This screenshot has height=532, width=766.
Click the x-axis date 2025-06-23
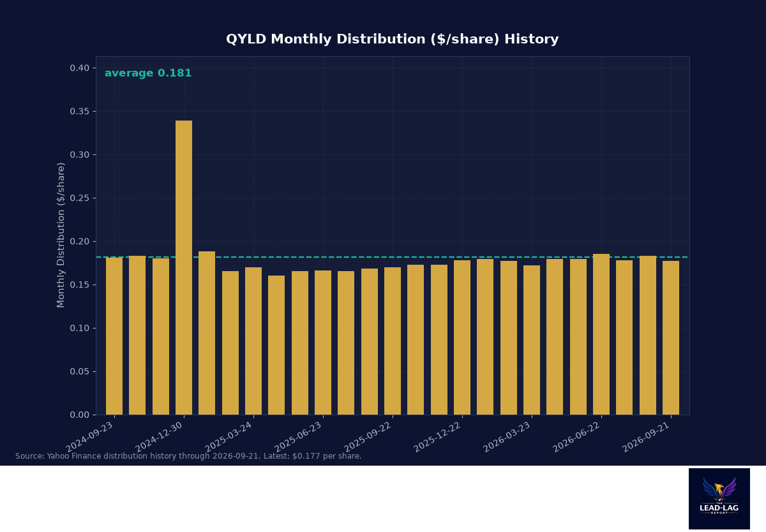tap(299, 437)
